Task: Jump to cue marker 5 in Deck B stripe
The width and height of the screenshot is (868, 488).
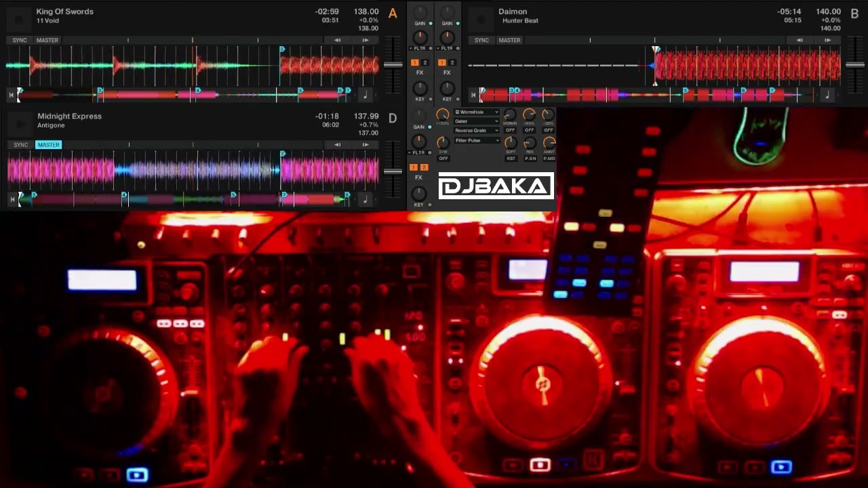Action: coord(686,90)
